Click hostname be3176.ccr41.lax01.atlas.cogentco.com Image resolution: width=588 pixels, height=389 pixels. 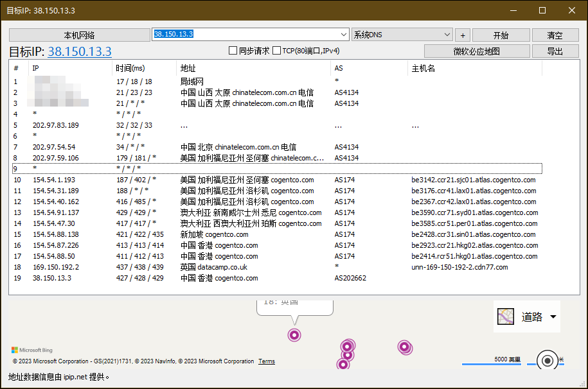(x=474, y=191)
